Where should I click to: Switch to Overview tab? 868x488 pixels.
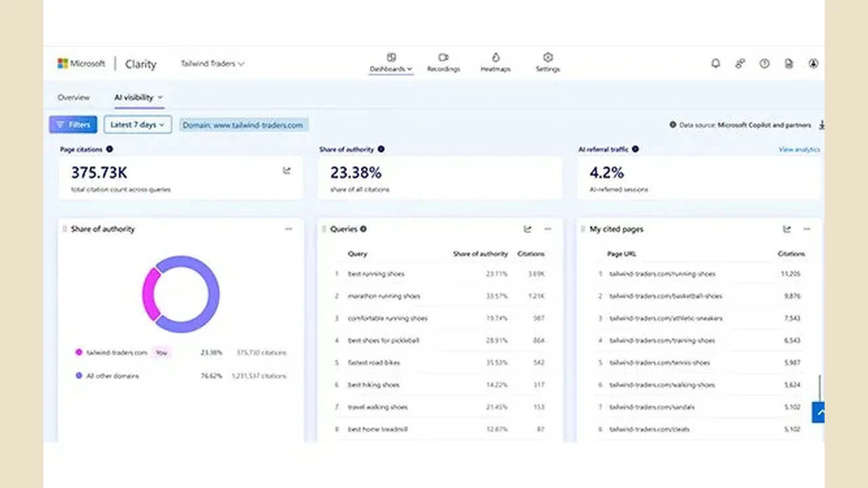tap(73, 98)
